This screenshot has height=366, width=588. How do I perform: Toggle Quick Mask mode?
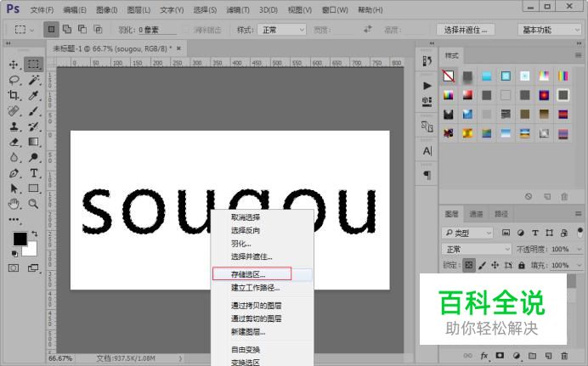[x=14, y=267]
